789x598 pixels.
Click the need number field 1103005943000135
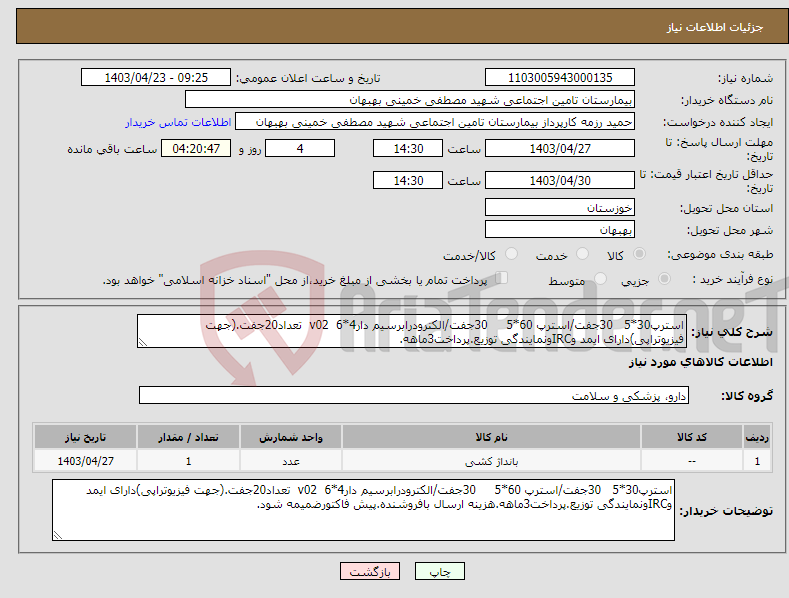pos(560,78)
